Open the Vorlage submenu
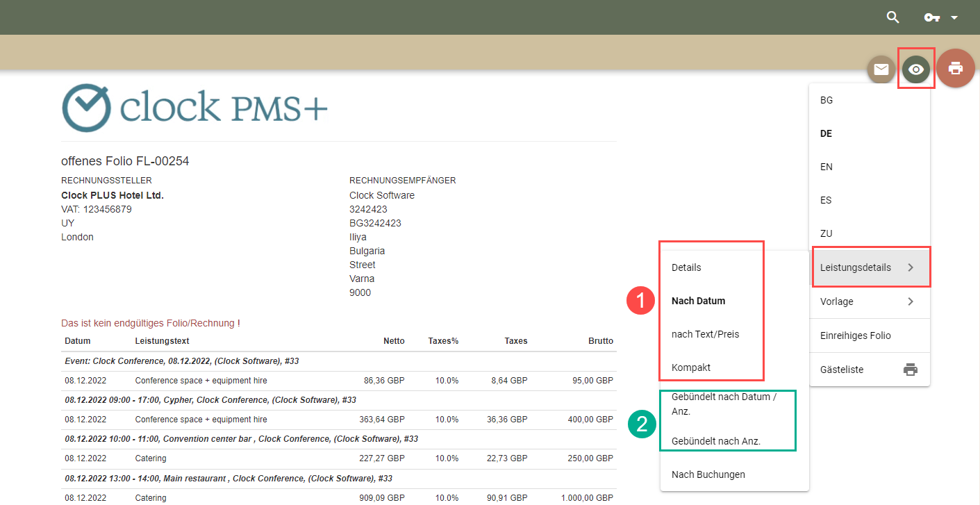The image size is (980, 505). coord(870,301)
